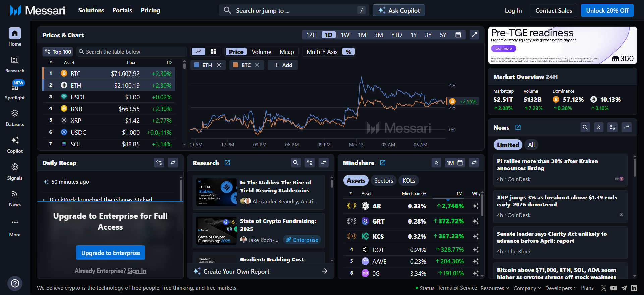Image resolution: width=644 pixels, height=295 pixels.
Task: Remove BTC from the chart
Action: (257, 65)
